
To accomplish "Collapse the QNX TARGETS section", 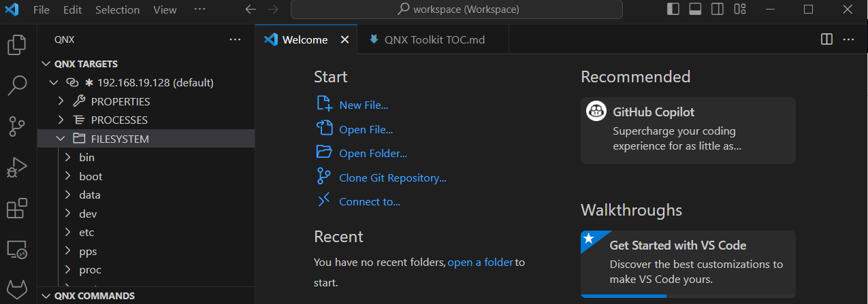I will 46,64.
